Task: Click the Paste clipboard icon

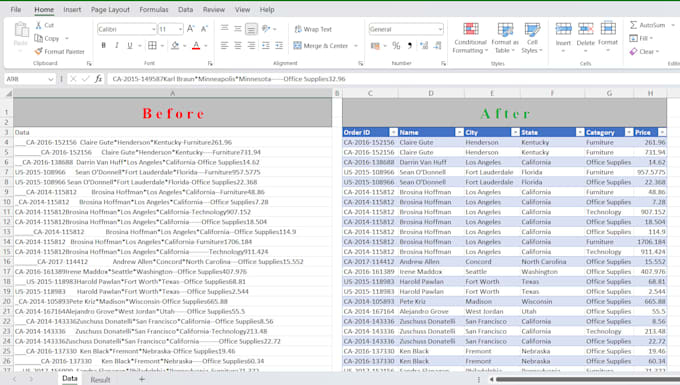Action: 20,30
